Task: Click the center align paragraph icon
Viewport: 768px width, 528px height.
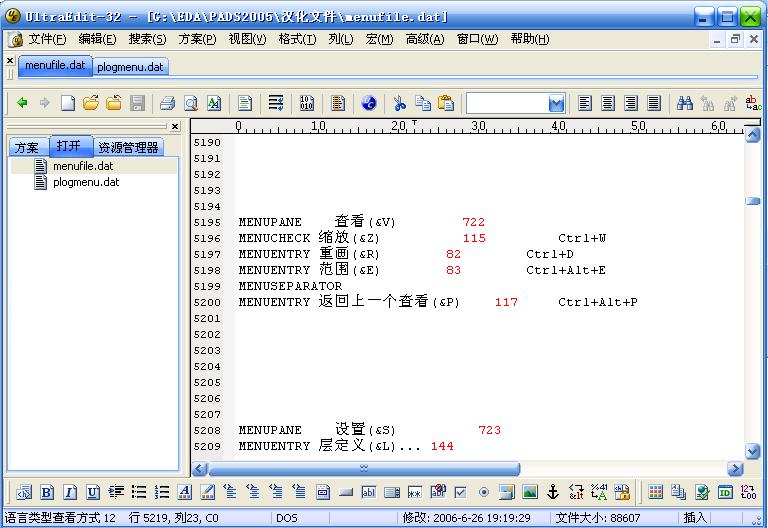Action: point(608,103)
